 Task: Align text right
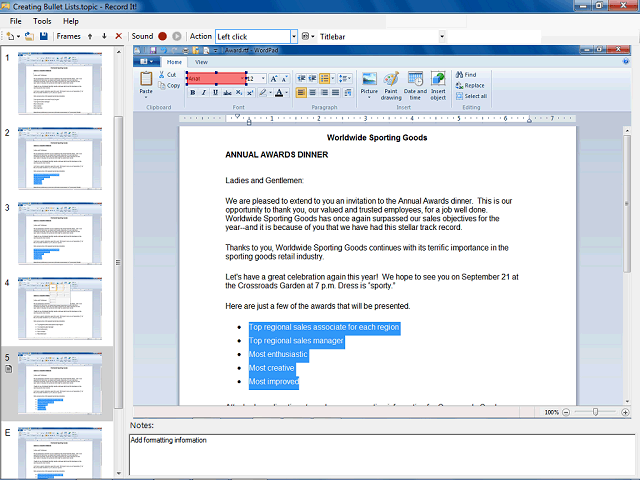[324, 93]
